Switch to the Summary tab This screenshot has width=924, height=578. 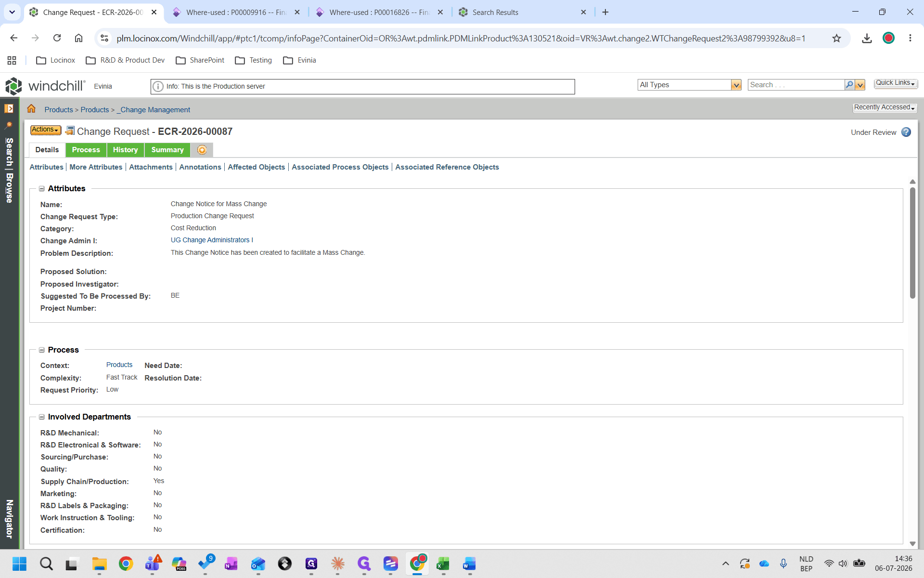click(x=167, y=150)
